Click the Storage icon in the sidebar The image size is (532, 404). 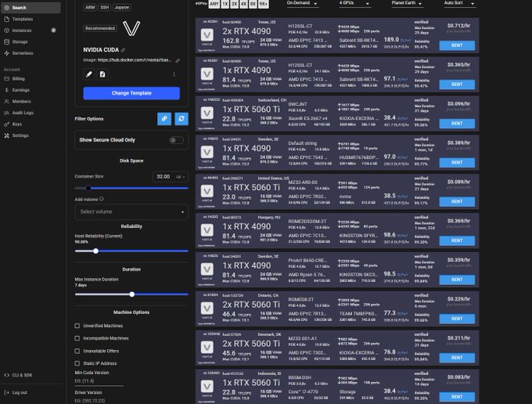pos(6,41)
